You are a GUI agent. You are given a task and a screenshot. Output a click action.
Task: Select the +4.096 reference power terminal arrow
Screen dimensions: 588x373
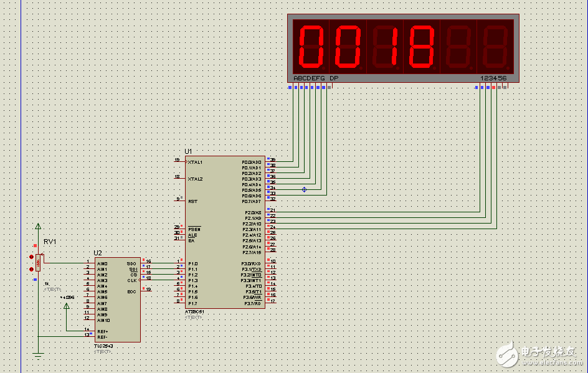pyautogui.click(x=67, y=306)
